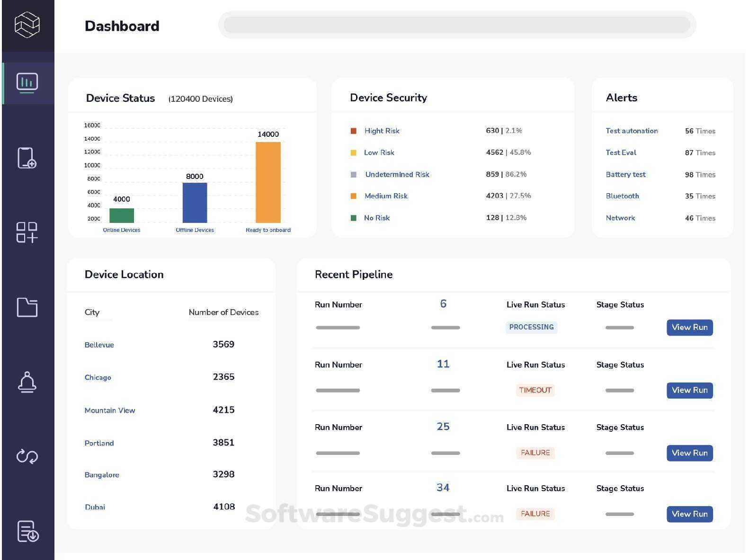Open the dashboard chart icon in sidebar

27,83
